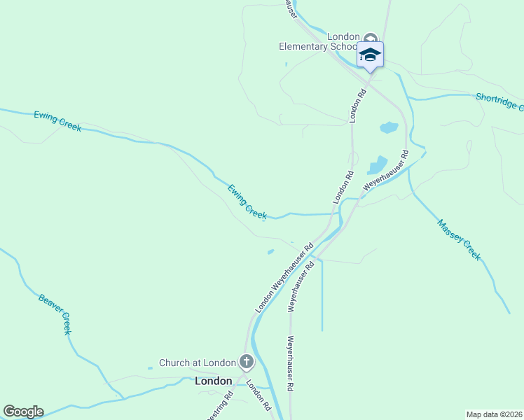Click the blue graduation cap school marker
The height and width of the screenshot is (420, 524).
[370, 56]
